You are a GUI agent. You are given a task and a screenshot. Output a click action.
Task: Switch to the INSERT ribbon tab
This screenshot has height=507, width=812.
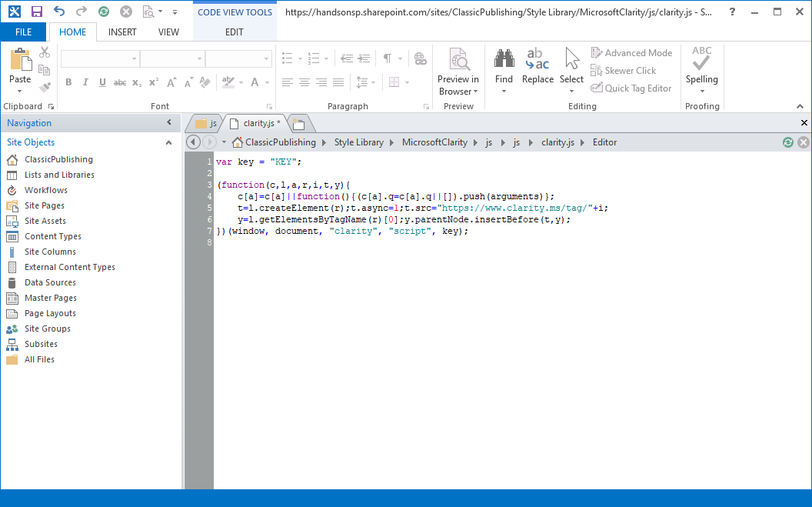click(x=121, y=32)
